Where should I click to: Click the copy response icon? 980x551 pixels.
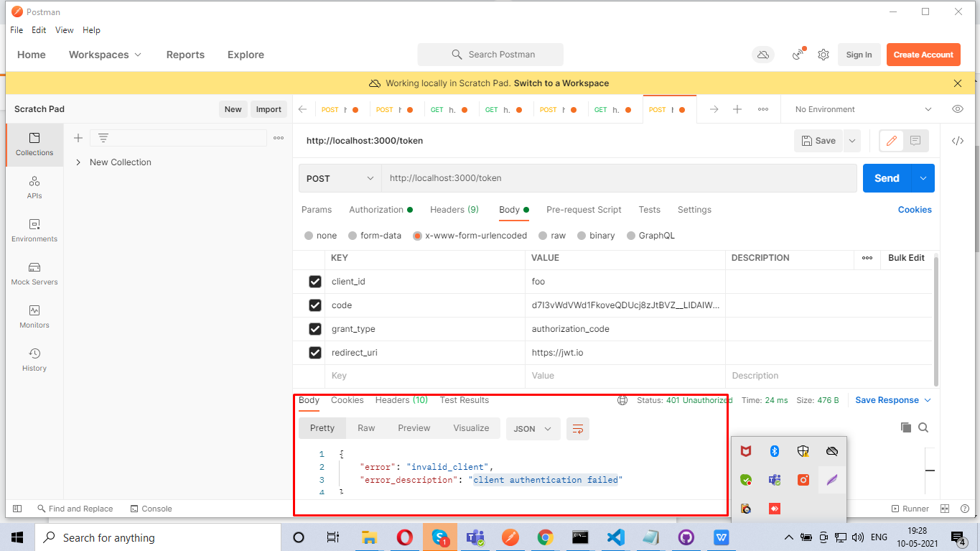[906, 427]
